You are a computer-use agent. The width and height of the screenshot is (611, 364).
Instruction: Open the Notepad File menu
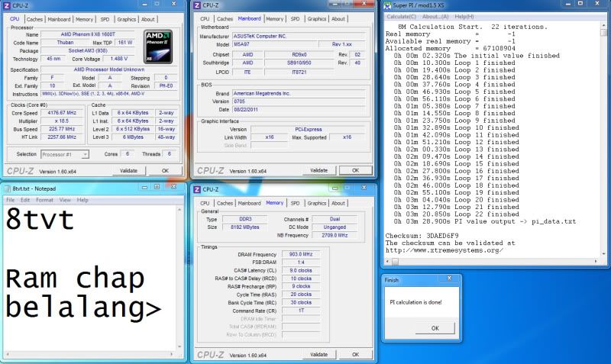click(11, 200)
